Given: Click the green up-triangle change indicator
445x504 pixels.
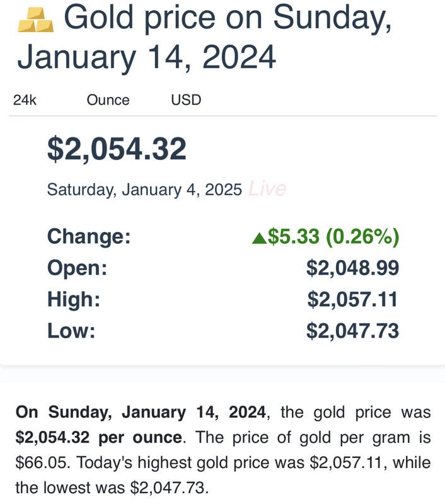Looking at the screenshot, I should pos(259,238).
